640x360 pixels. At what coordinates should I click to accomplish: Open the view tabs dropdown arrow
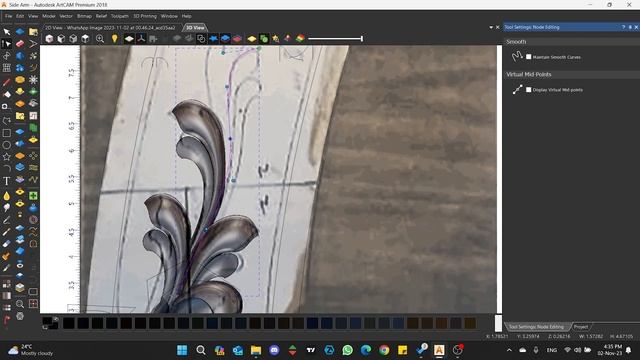pos(491,27)
